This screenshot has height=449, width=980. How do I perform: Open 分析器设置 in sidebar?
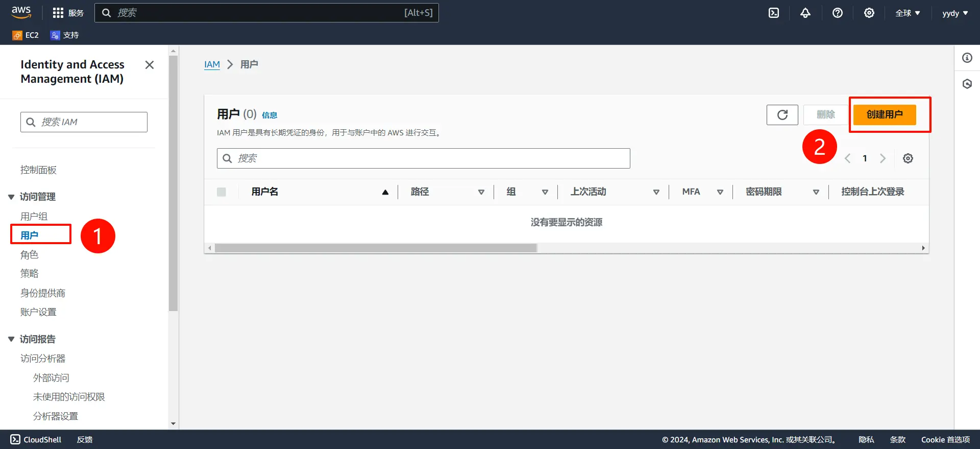(56, 416)
